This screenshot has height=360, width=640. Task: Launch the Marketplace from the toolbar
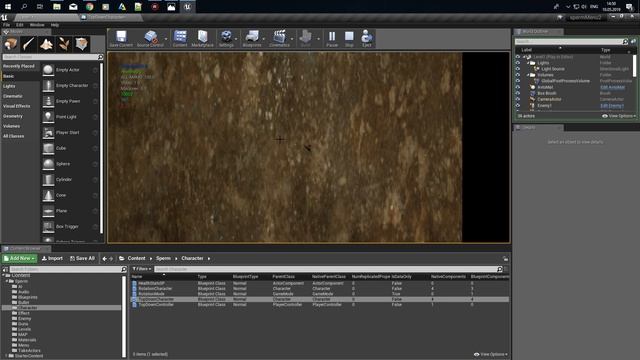coord(202,39)
